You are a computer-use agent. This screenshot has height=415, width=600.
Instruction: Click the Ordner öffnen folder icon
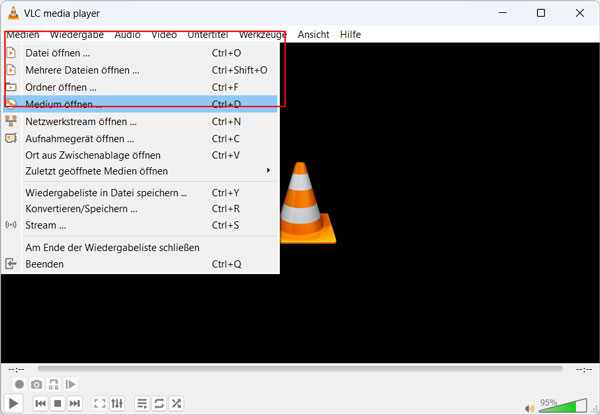pos(11,87)
